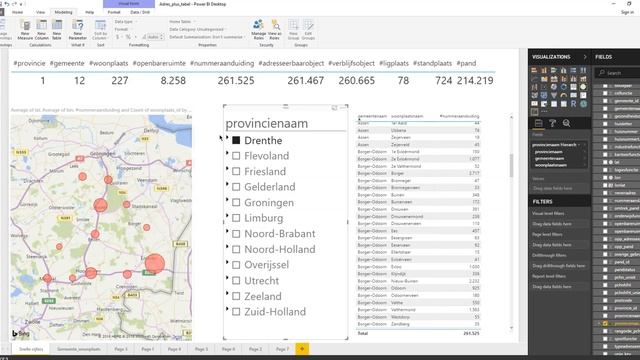Viewport: 640px width, 360px height.
Task: Check the Groningen checkbox
Action: (x=236, y=202)
